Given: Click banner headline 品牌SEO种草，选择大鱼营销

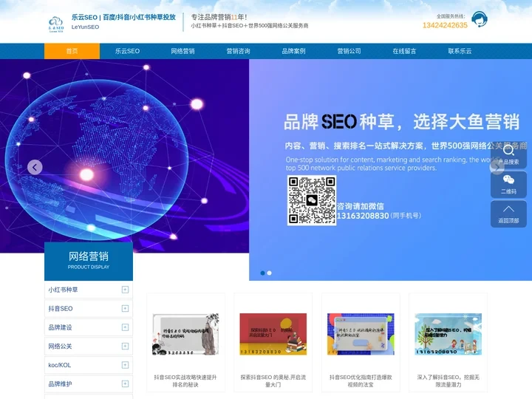Looking at the screenshot, I should point(402,121).
